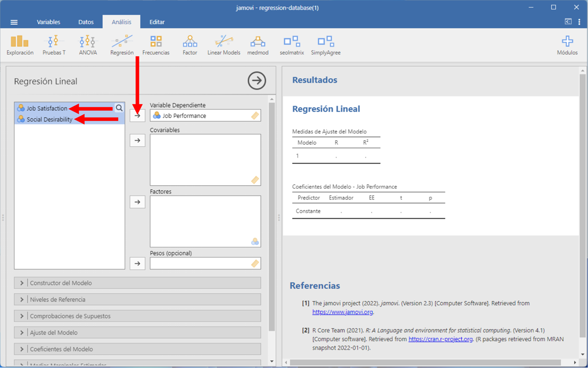Open the Frecuencias analysis menu

click(x=156, y=45)
